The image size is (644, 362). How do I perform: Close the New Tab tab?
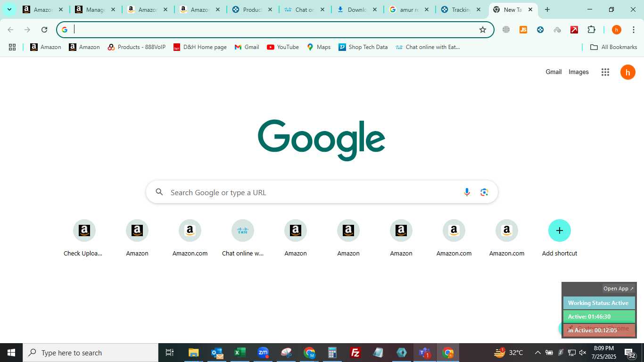pos(530,9)
